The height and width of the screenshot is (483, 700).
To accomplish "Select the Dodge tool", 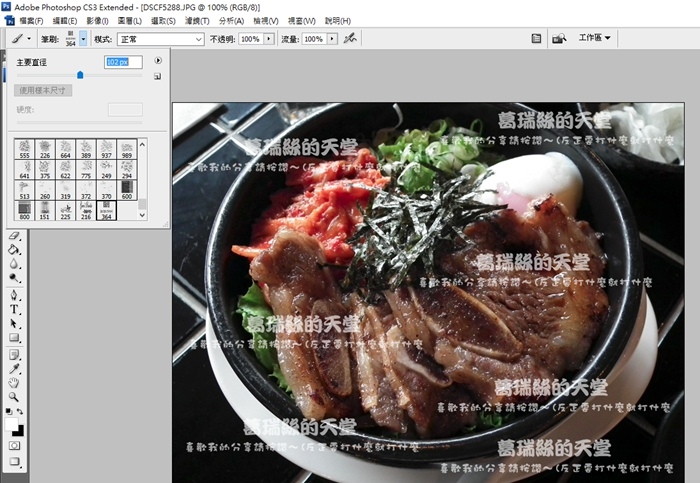I will (14, 278).
